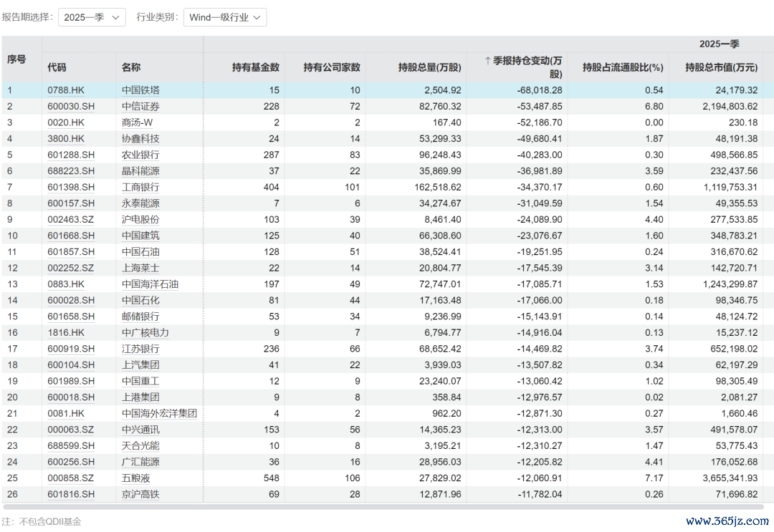Select fund count cell 548
Viewport: 774px width, 532px height.
272,478
